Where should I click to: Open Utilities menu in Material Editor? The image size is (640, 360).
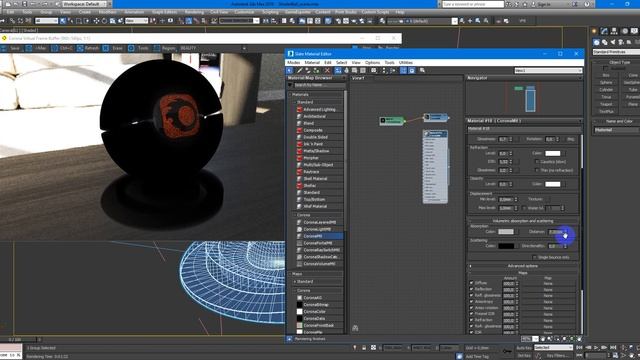coord(405,62)
